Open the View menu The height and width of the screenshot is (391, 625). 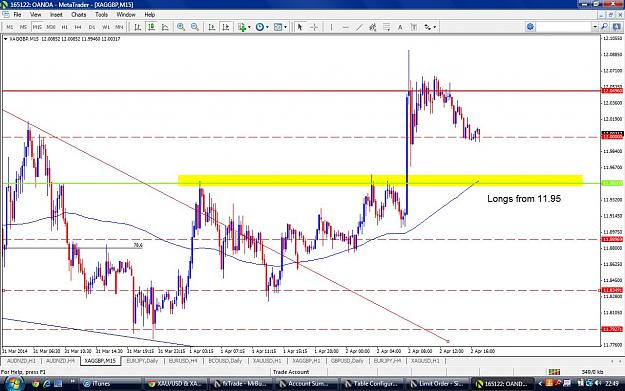[x=35, y=14]
